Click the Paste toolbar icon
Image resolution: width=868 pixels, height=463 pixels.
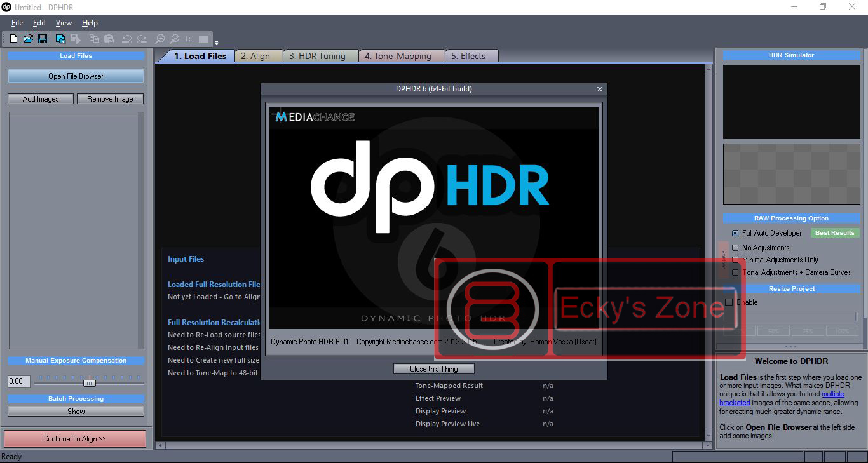click(109, 39)
